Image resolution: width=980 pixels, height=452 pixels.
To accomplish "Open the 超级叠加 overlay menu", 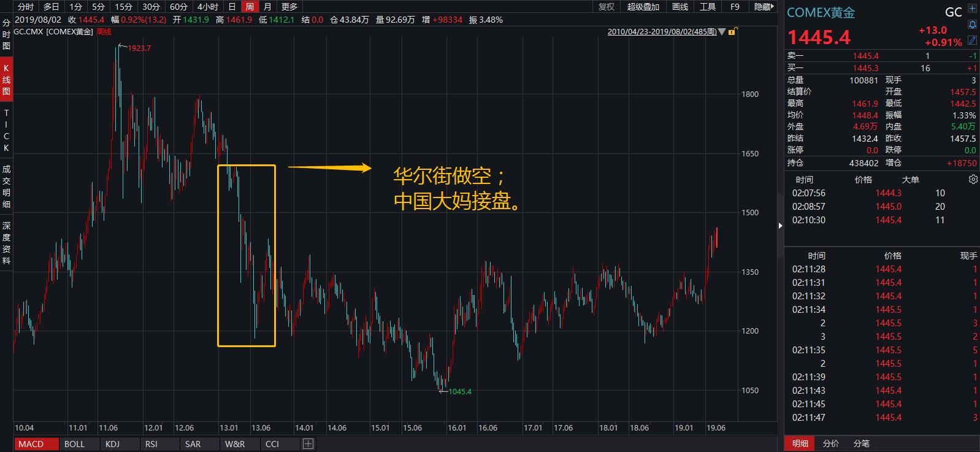I will [x=643, y=7].
